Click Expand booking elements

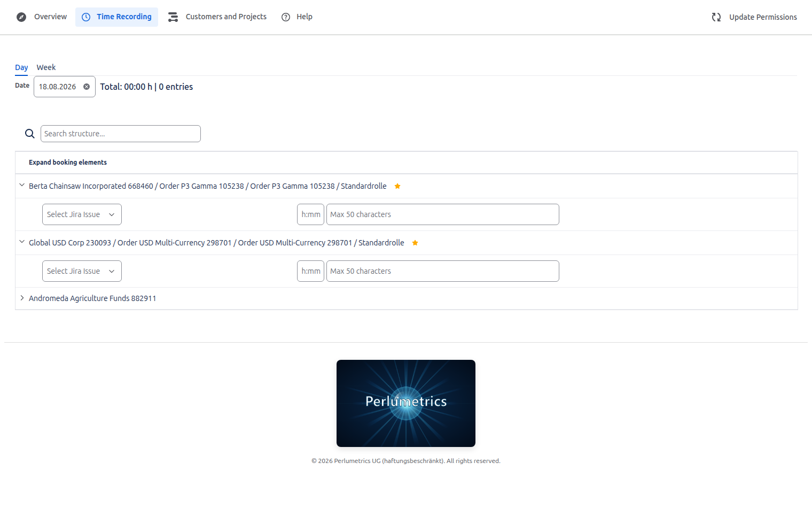68,163
